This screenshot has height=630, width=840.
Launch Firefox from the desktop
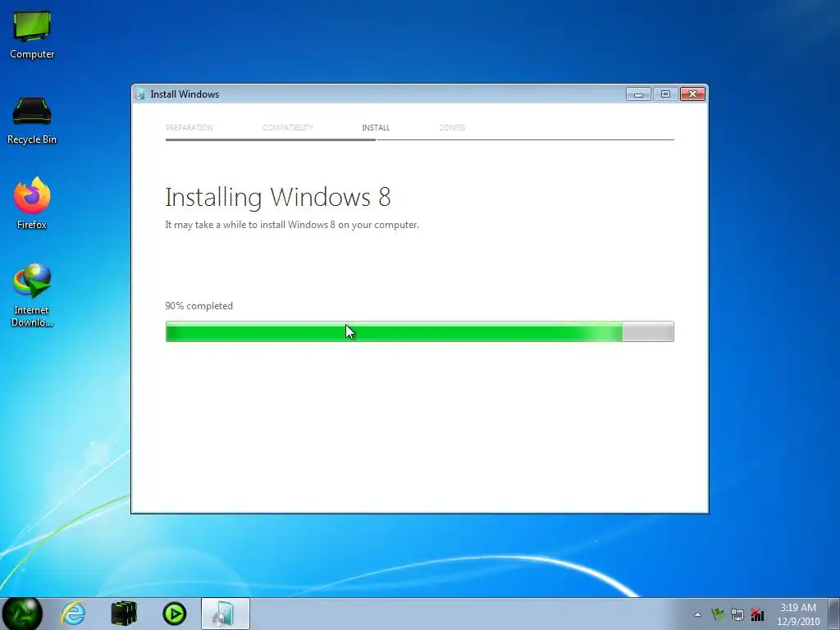point(32,204)
